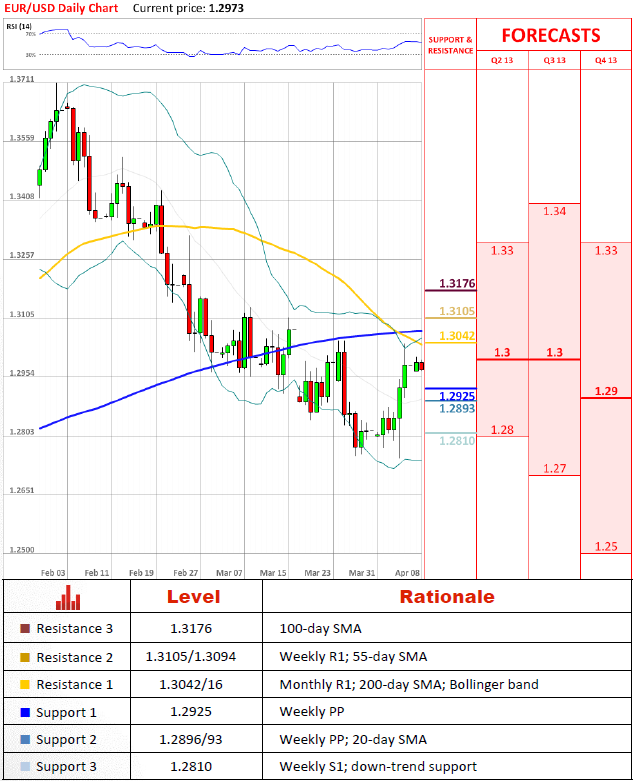634x781 pixels.
Task: Click the Feb 03 date axis label
Action: click(53, 573)
